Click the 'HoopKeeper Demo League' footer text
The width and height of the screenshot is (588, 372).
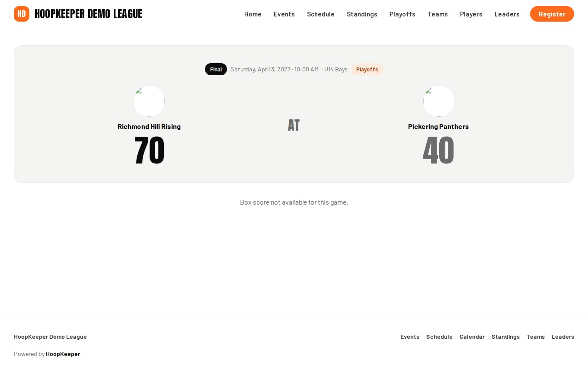pyautogui.click(x=50, y=337)
